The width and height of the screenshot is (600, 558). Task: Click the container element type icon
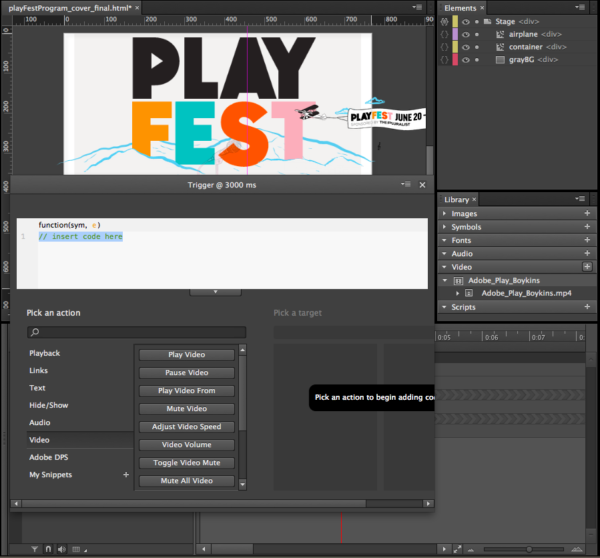[x=500, y=47]
